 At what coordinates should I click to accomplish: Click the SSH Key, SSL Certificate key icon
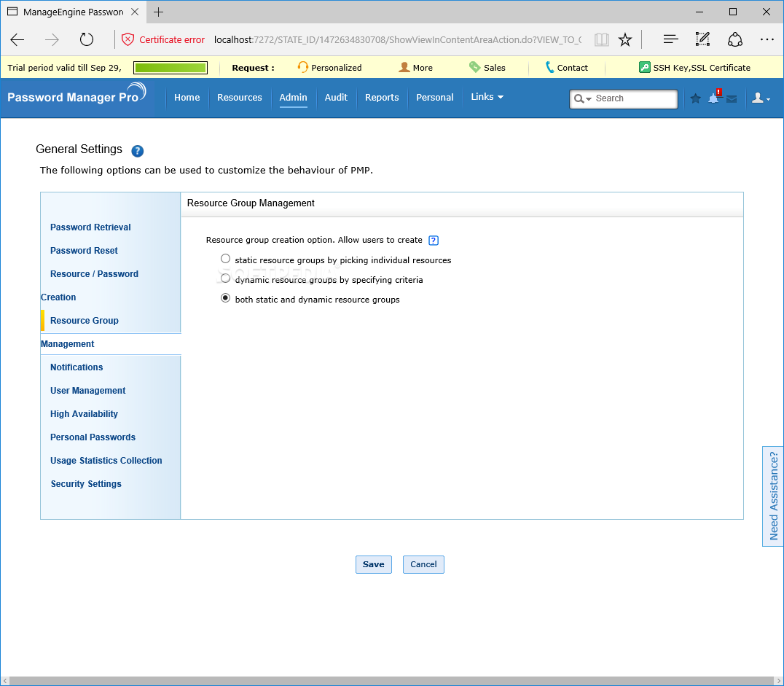(x=645, y=67)
